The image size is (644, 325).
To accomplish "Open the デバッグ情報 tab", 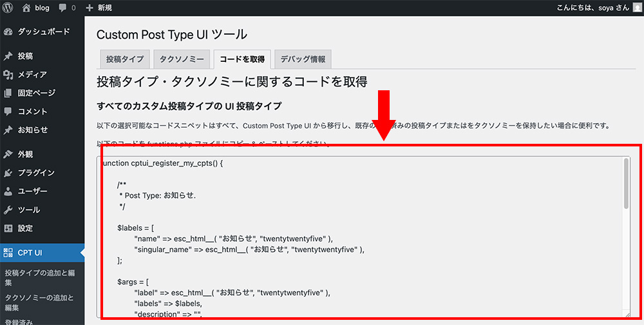I will 303,59.
